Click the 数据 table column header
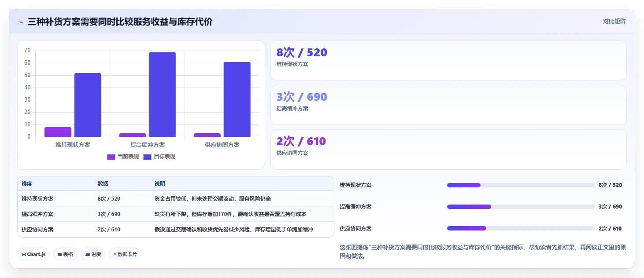Viewport: 644px width, 278px height. point(103,184)
